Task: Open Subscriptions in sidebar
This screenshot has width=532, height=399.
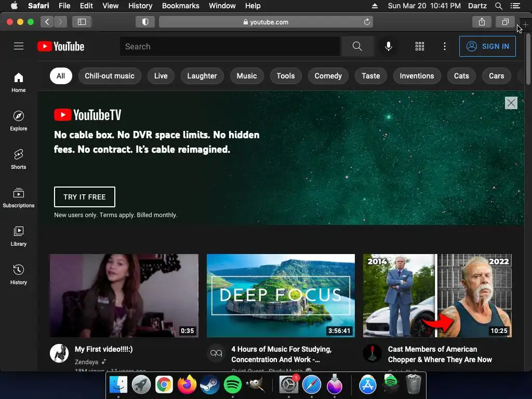Action: (19, 197)
